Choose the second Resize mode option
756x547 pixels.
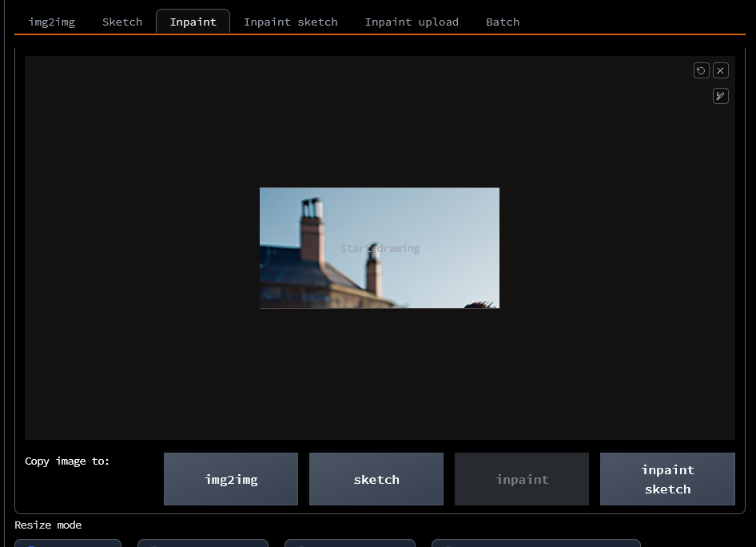[203, 545]
